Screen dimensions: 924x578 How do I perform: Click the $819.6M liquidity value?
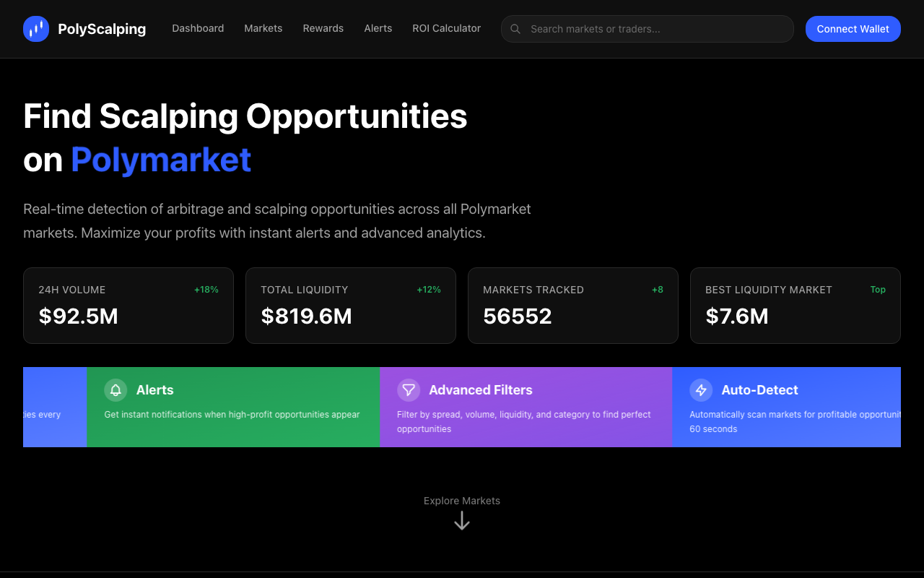[x=306, y=316]
